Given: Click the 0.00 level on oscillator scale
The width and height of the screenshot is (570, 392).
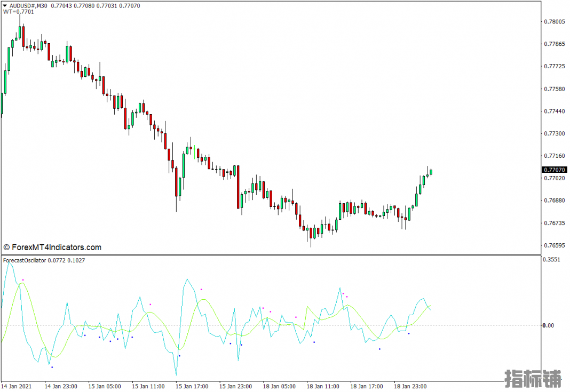Looking at the screenshot, I should tap(548, 325).
